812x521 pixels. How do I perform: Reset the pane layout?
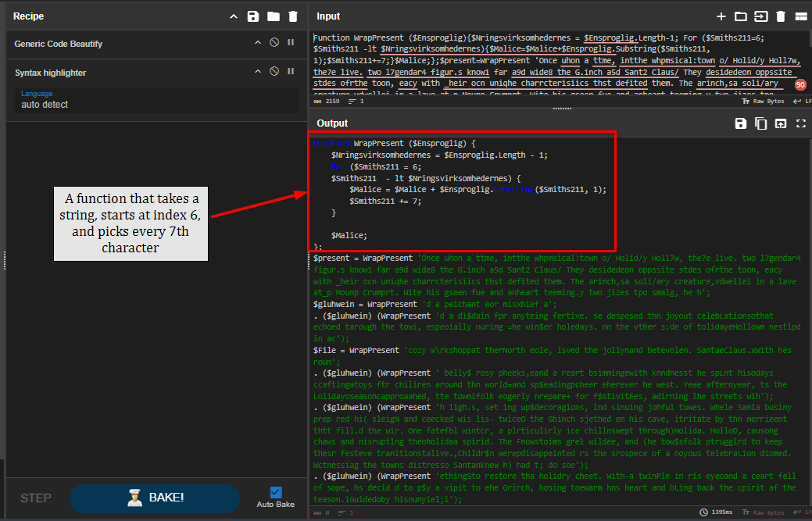coord(801,16)
